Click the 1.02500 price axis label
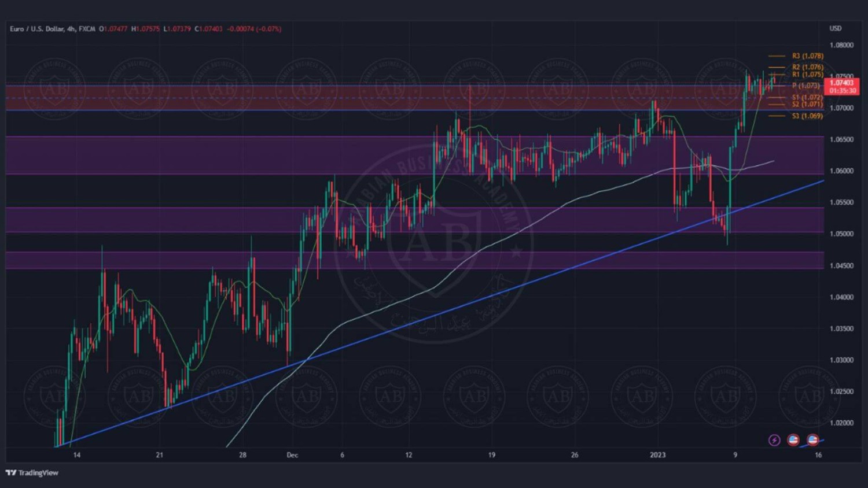This screenshot has width=868, height=488. [x=841, y=391]
